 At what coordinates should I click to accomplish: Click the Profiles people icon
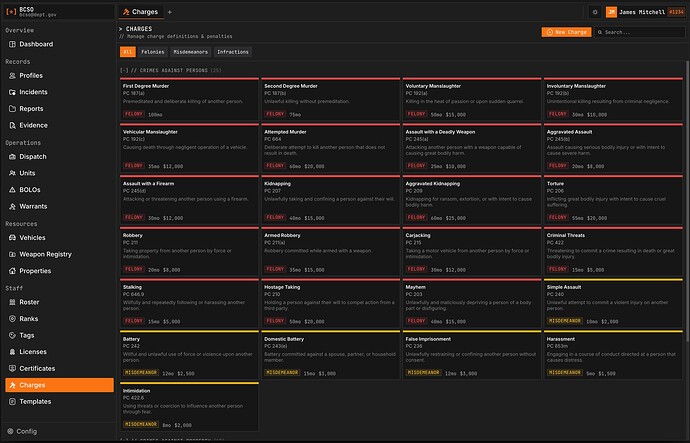point(12,76)
